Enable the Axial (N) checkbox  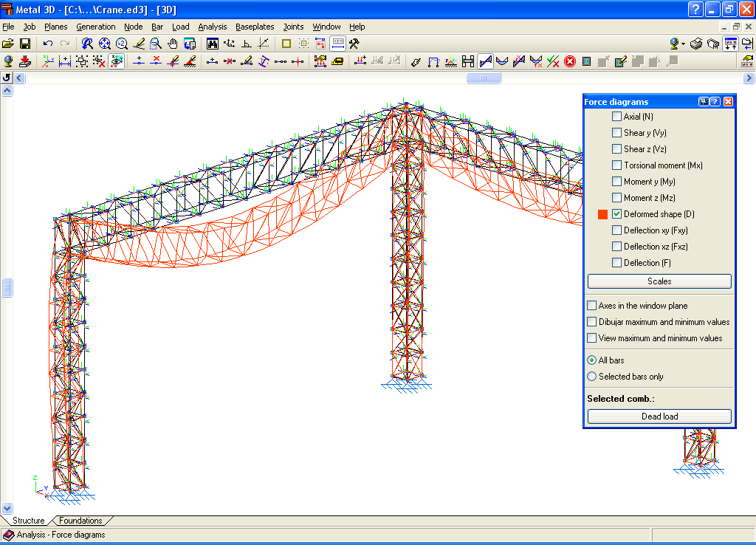coord(616,117)
